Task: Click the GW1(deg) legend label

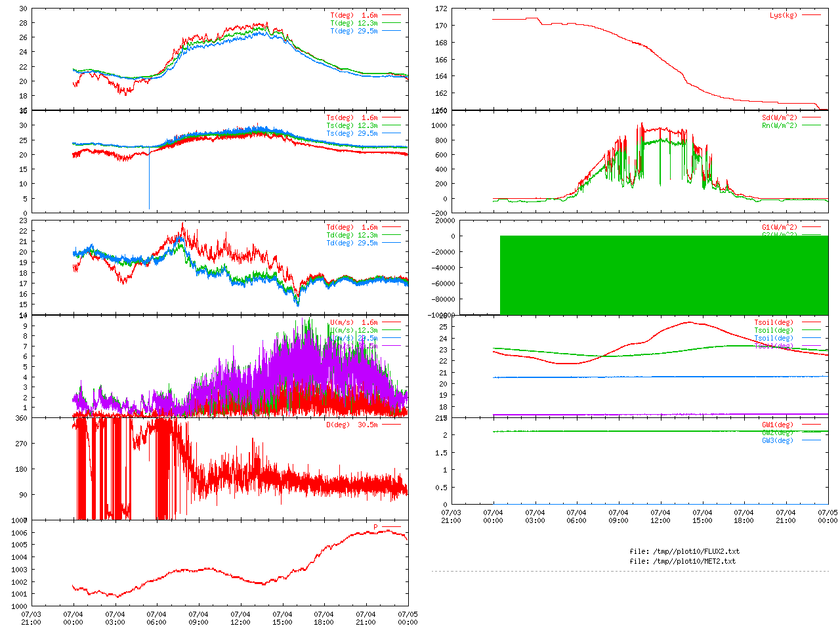Action: pyautogui.click(x=778, y=425)
